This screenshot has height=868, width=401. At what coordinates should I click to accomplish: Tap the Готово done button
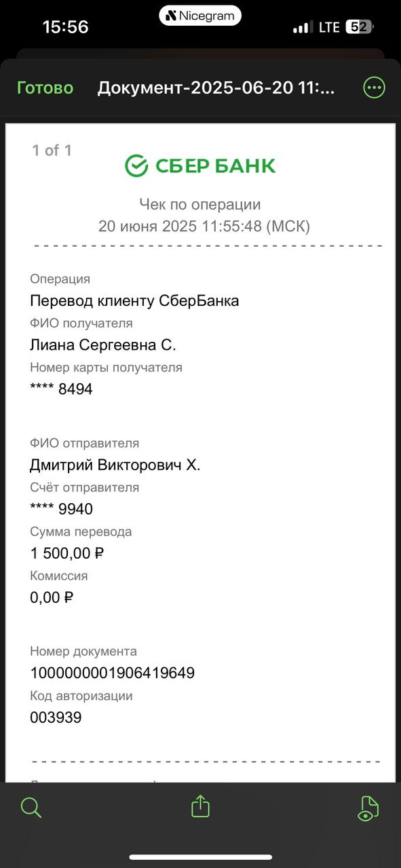(45, 88)
